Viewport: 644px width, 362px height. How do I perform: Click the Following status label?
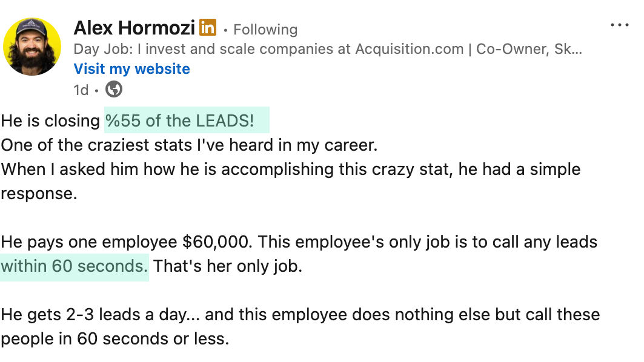[x=265, y=30]
